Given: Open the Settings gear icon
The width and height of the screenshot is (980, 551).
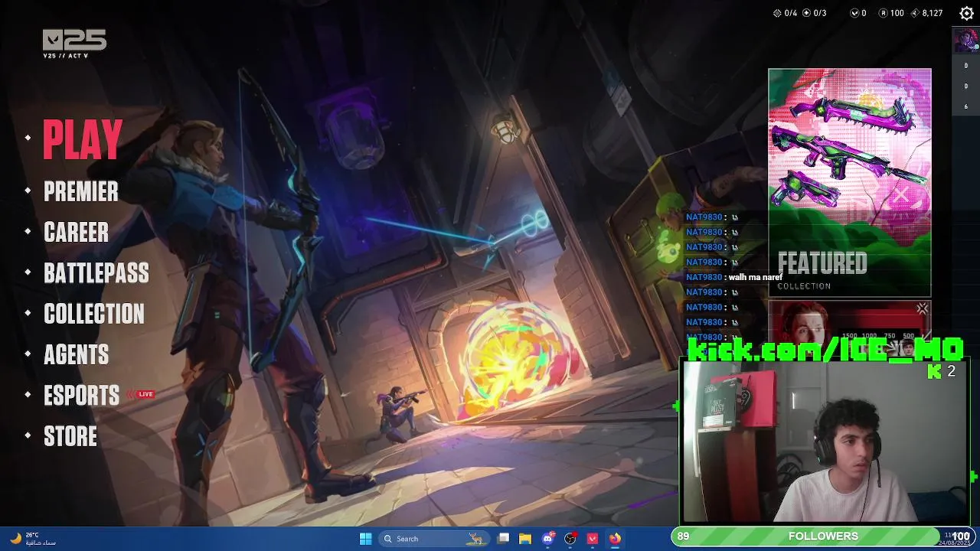Looking at the screenshot, I should pos(966,13).
